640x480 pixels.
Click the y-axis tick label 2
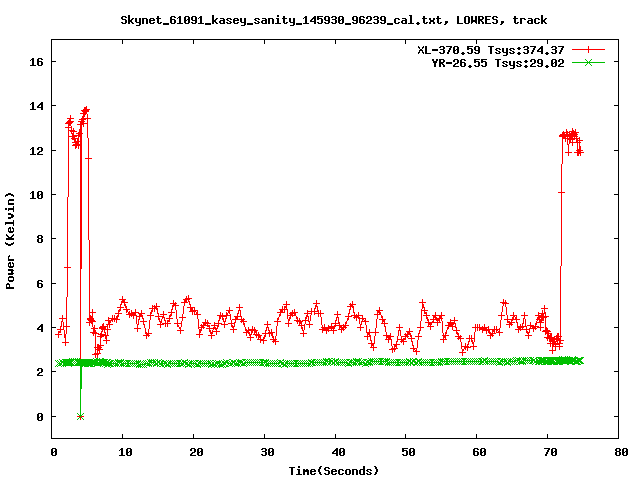[40, 372]
